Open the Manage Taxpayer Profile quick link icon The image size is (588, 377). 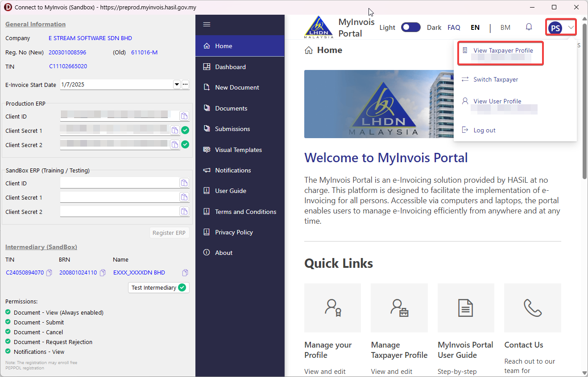399,308
